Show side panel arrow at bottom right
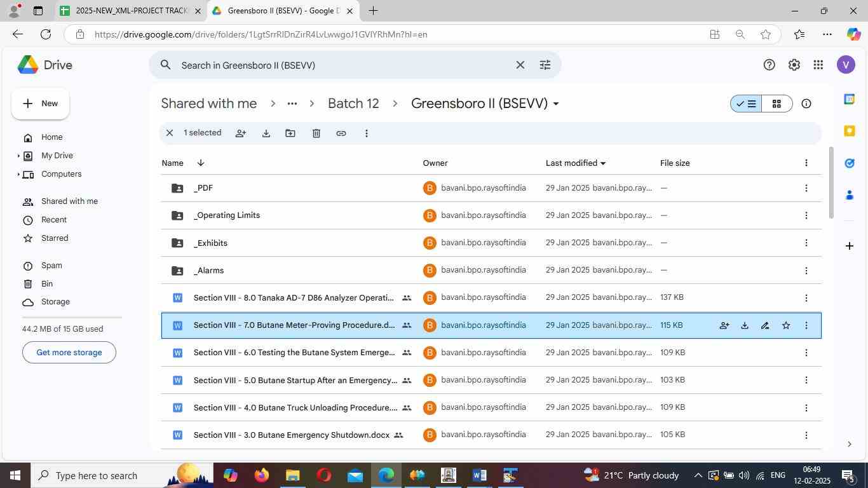Image resolution: width=868 pixels, height=488 pixels. (x=850, y=444)
